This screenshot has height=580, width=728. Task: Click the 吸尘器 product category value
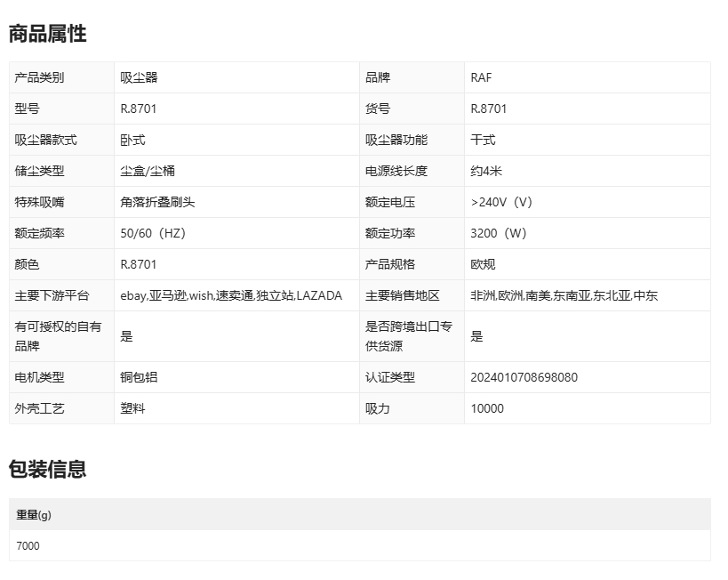pos(139,77)
